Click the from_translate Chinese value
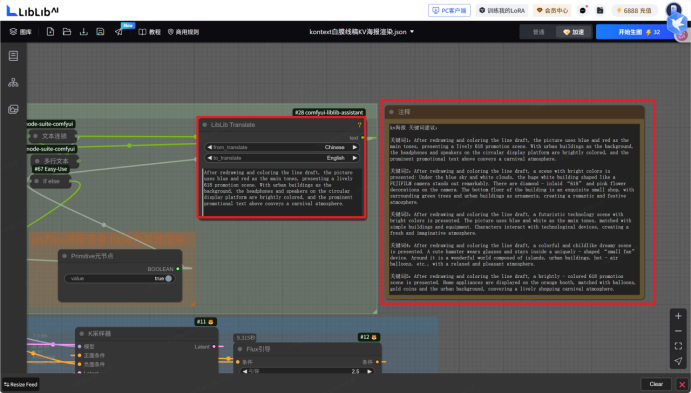This screenshot has height=393, width=691. tap(334, 147)
